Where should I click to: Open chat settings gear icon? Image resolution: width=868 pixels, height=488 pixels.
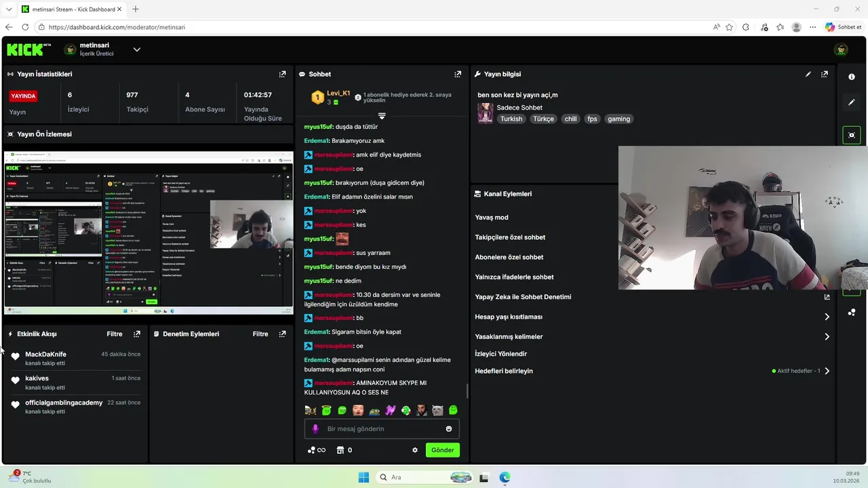pyautogui.click(x=415, y=450)
